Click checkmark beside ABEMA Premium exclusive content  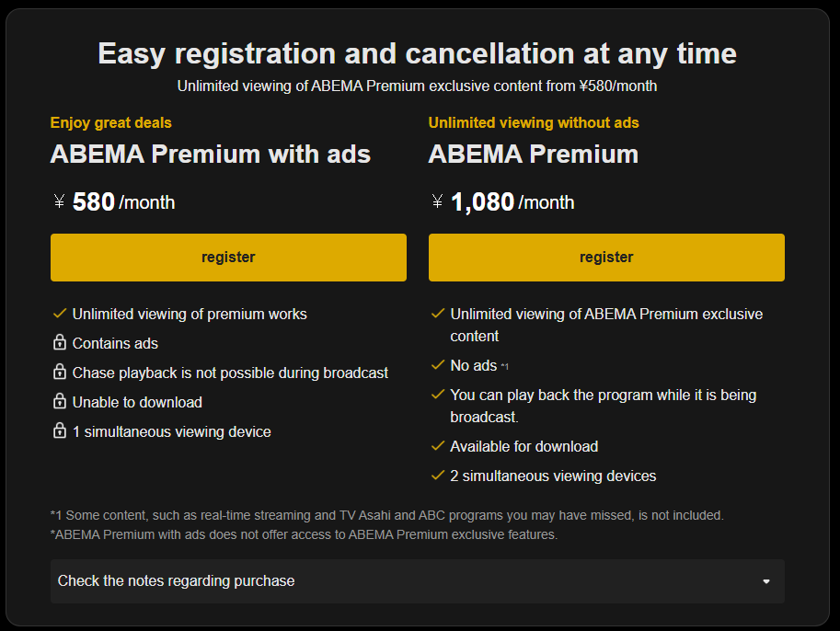[438, 314]
